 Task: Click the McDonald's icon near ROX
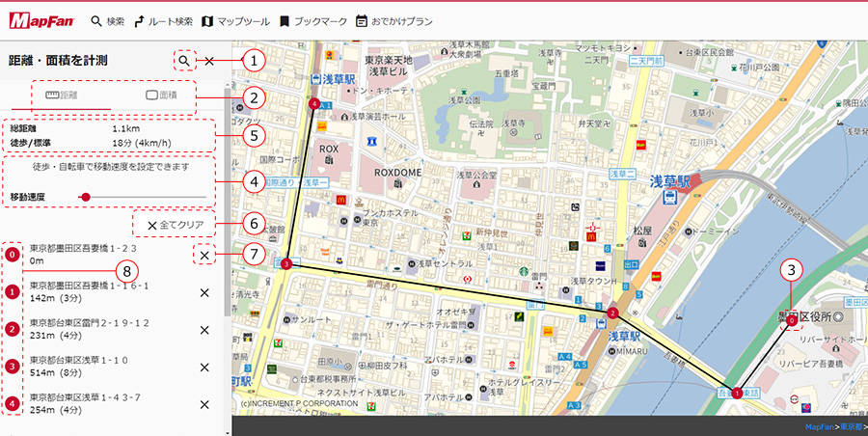[x=341, y=200]
